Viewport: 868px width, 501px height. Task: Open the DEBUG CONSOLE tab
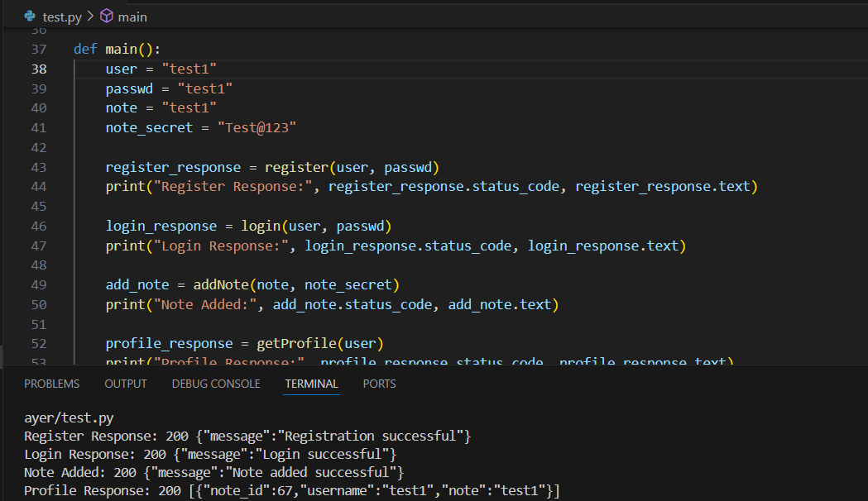tap(216, 384)
